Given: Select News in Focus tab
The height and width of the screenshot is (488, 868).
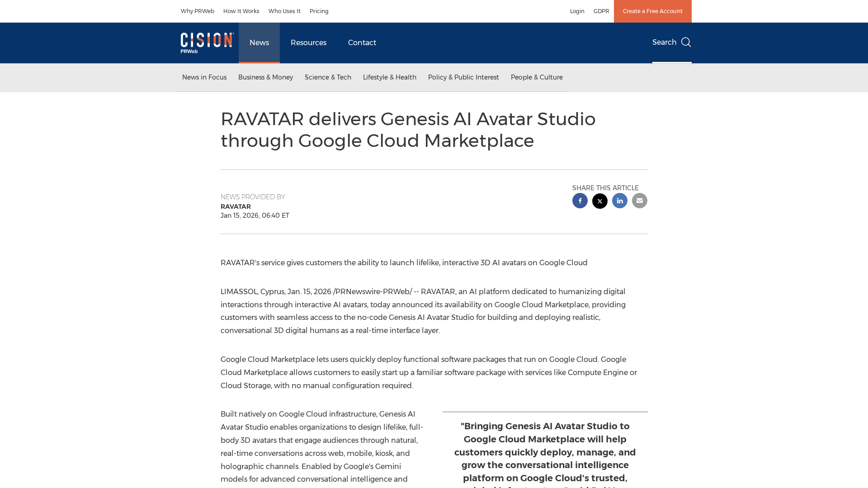Looking at the screenshot, I should (x=204, y=77).
